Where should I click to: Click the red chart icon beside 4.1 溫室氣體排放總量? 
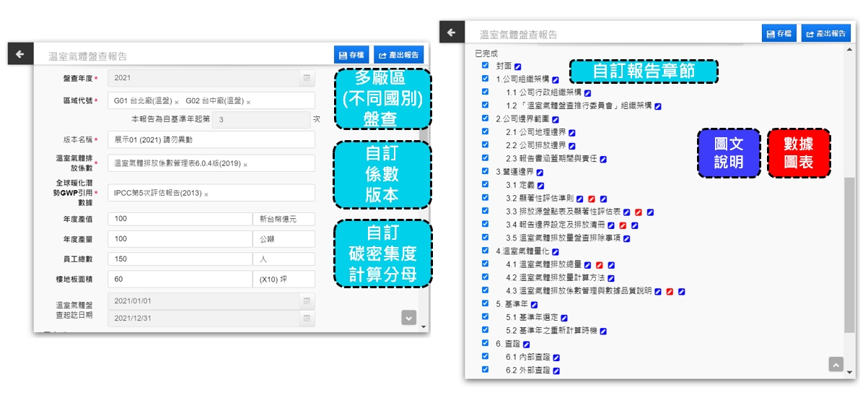click(600, 265)
